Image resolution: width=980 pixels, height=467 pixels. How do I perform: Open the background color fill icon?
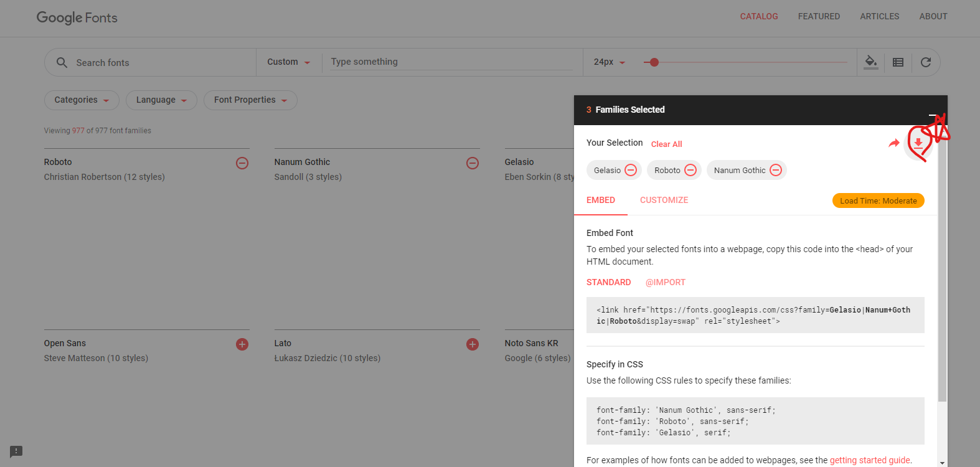pyautogui.click(x=871, y=62)
